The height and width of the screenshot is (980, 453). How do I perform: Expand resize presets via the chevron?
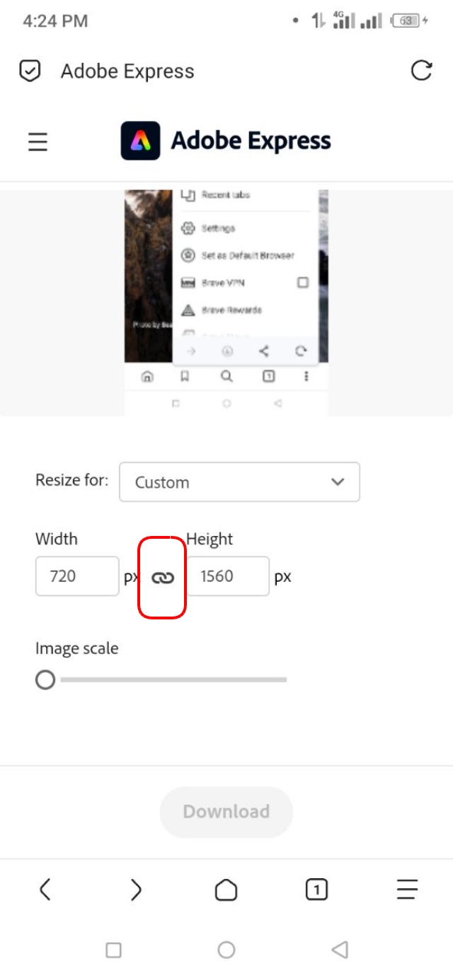point(336,482)
